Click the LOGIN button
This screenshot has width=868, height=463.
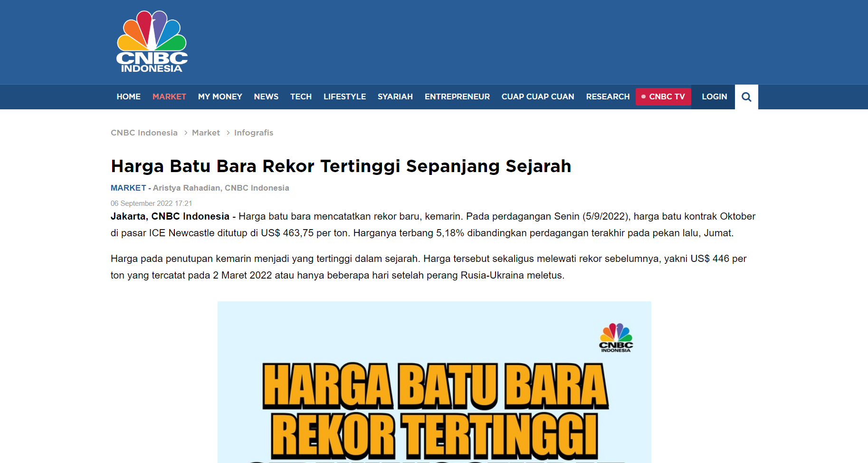tap(714, 96)
